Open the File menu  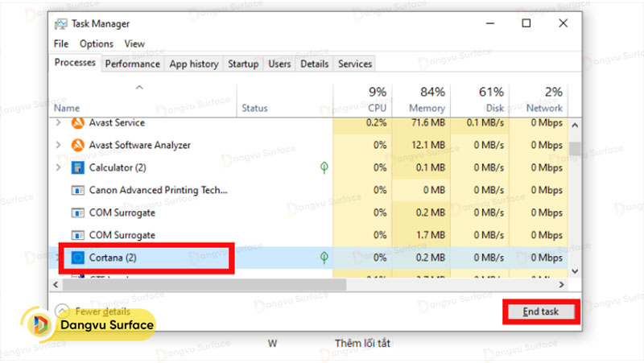61,44
